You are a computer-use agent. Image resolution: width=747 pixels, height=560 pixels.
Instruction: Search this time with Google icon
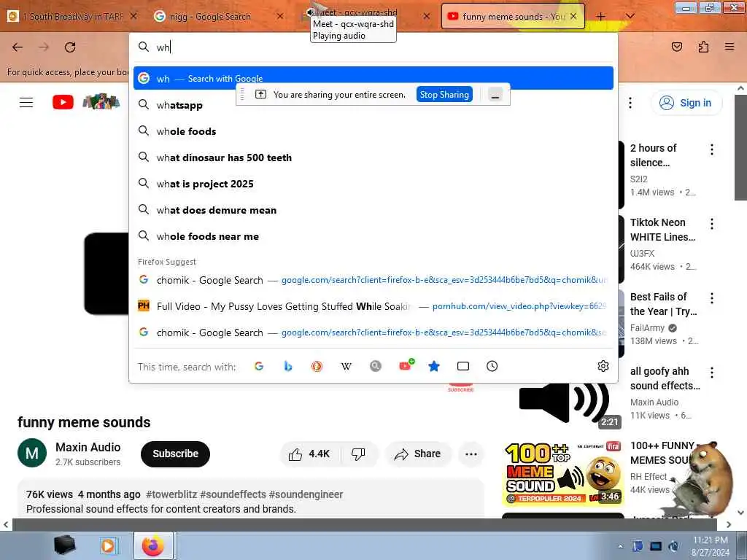click(259, 366)
